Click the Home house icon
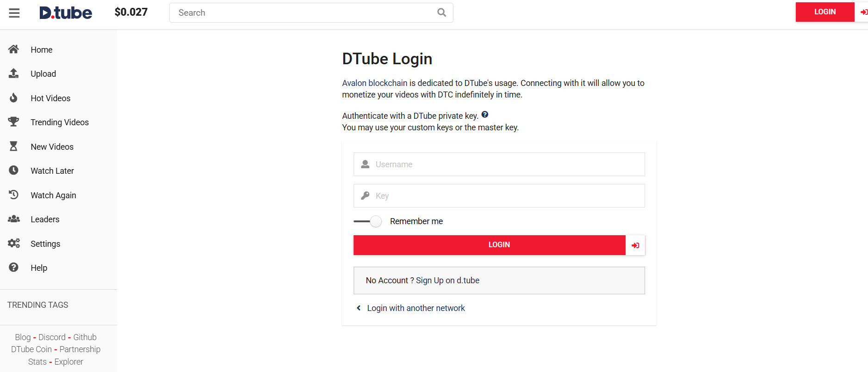The height and width of the screenshot is (372, 868). click(x=13, y=49)
